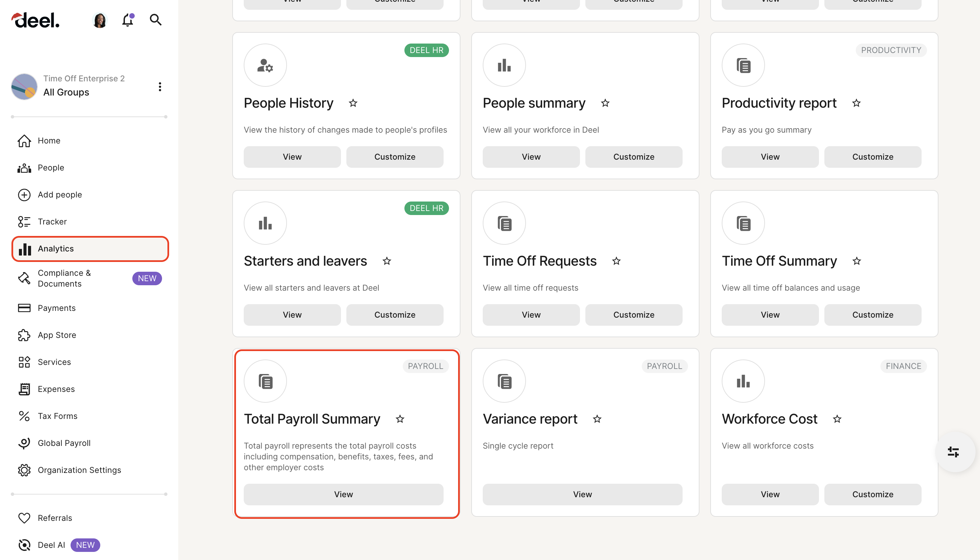Click the floating expand control bottom right
This screenshot has height=560, width=980.
point(953,452)
